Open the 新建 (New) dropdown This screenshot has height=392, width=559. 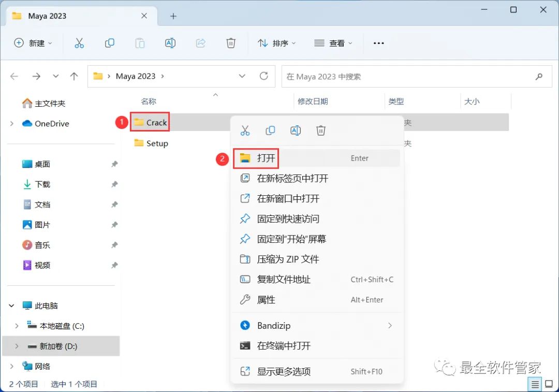(33, 43)
